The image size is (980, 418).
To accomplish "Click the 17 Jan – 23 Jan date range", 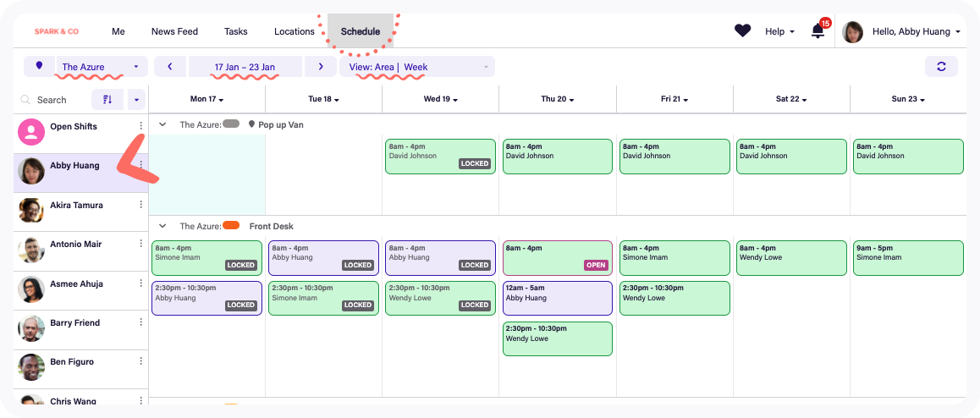I will coord(245,67).
